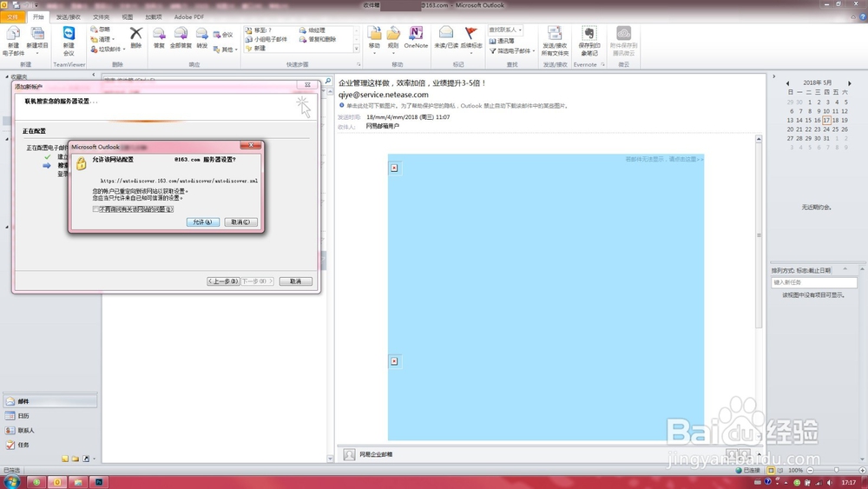Check 不再询问有关该网站的问题 checkbox
This screenshot has width=868, height=489.
pos(95,209)
